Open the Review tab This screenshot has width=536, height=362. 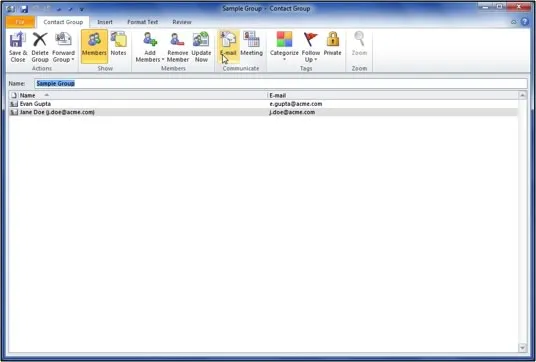(x=182, y=22)
